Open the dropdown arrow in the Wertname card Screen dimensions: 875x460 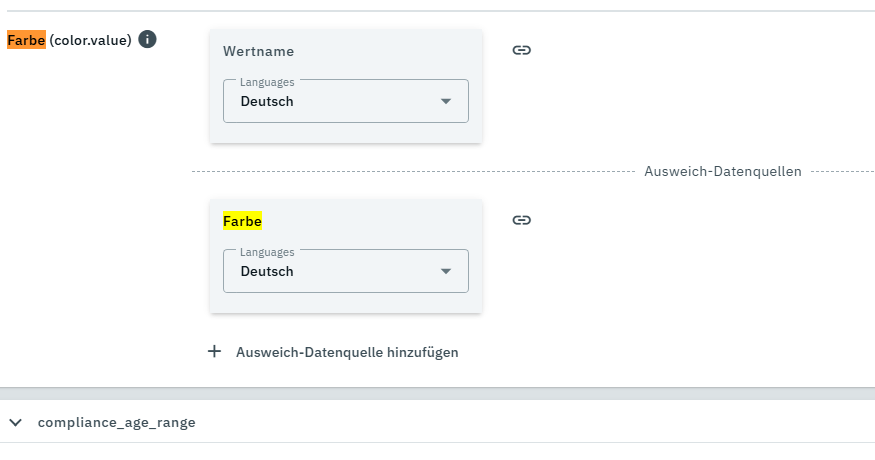[446, 101]
